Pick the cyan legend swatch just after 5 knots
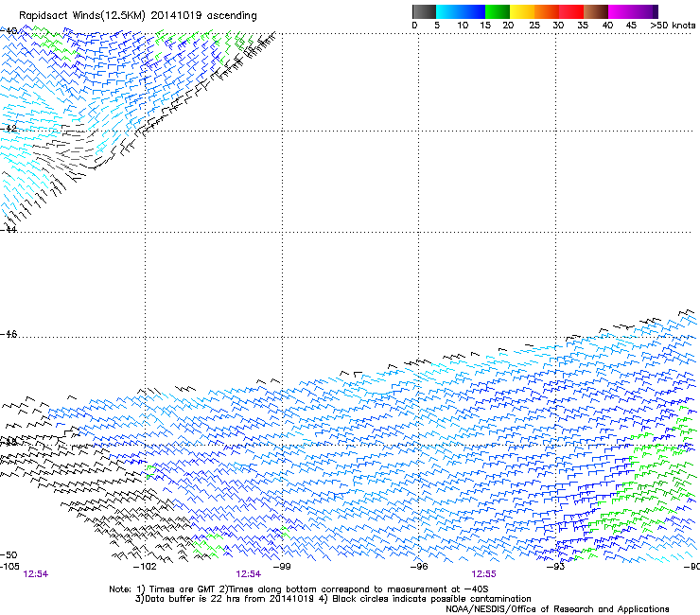The width and height of the screenshot is (700, 615). pyautogui.click(x=447, y=11)
